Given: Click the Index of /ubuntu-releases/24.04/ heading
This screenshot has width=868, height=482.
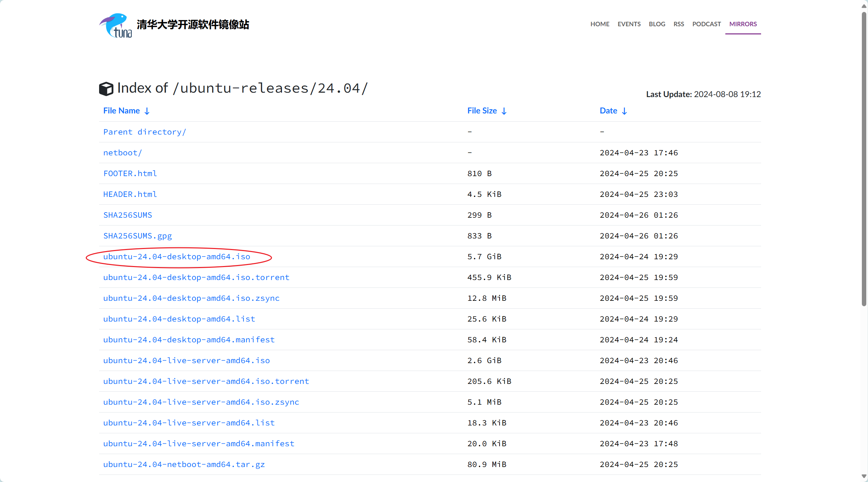Looking at the screenshot, I should click(x=242, y=88).
